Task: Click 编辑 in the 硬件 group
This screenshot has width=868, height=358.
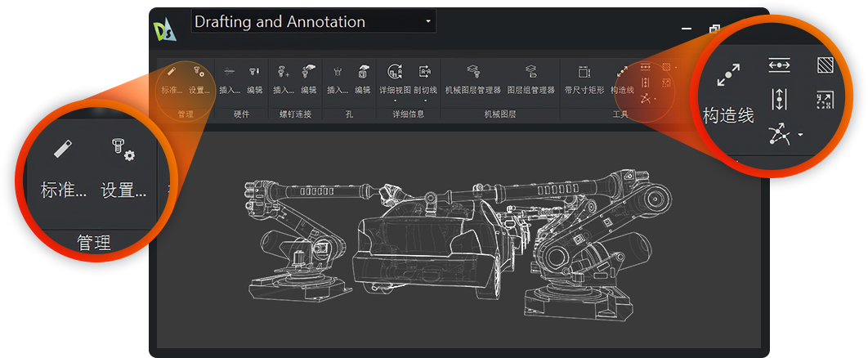Action: click(x=255, y=81)
